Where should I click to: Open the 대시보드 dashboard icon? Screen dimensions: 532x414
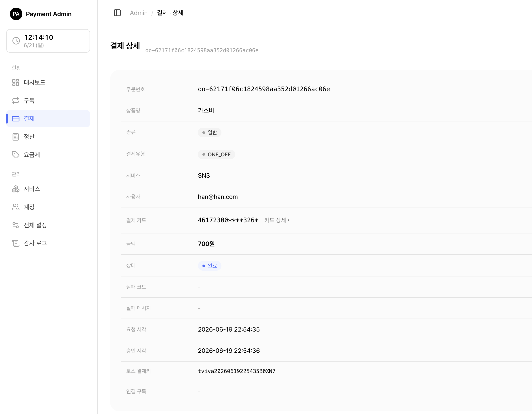[x=16, y=82]
